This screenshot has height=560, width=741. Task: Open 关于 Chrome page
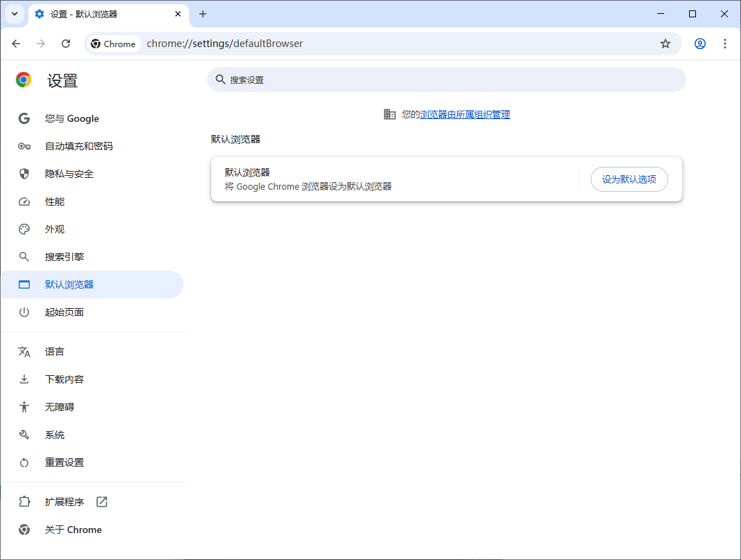coord(92,530)
